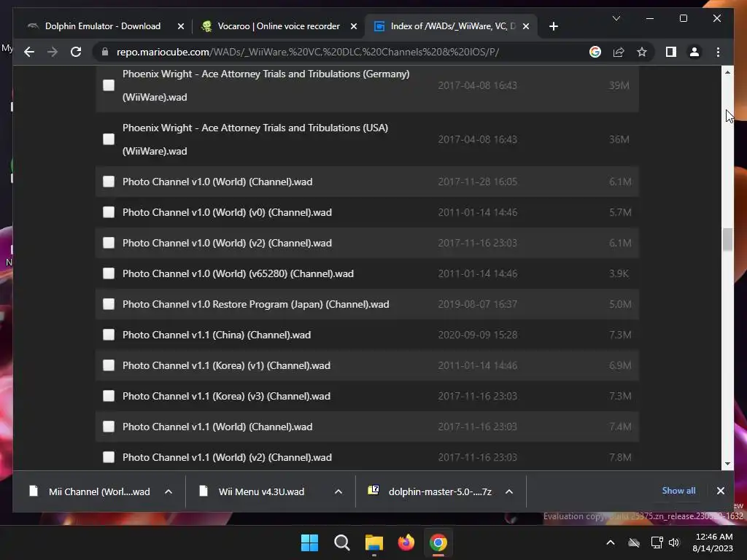The image size is (747, 560).
Task: Switch to the Dolphin Emulator - Download tab
Action: coord(103,26)
